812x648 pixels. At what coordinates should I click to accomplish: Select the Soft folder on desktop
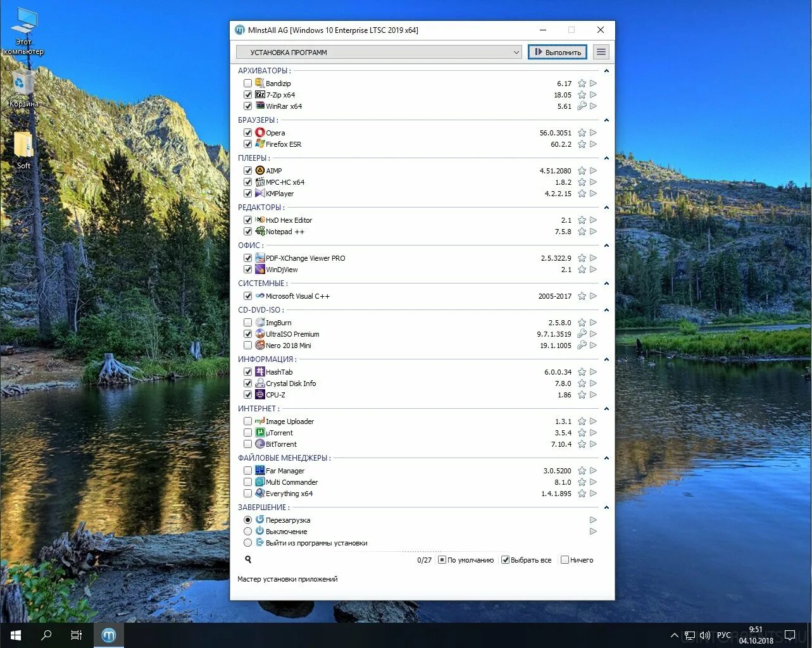tap(23, 151)
